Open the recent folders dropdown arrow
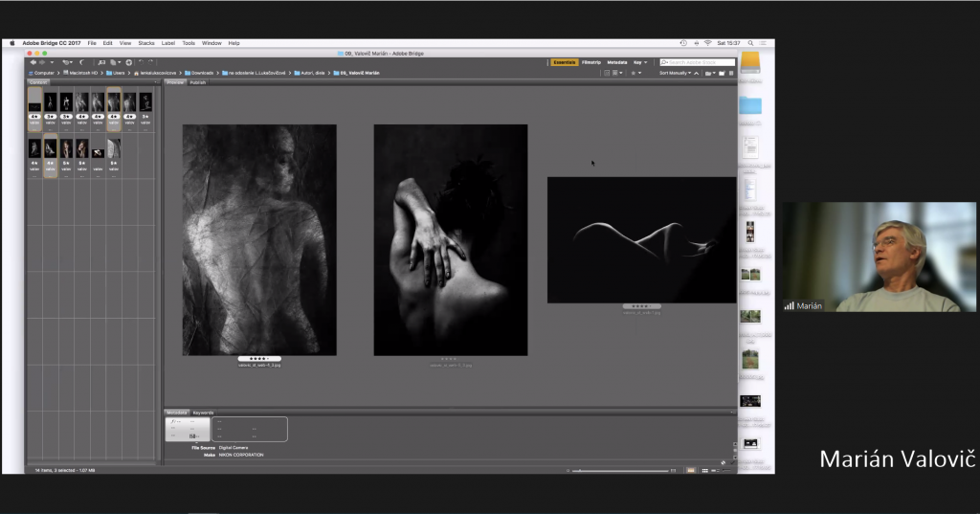 coord(52,62)
